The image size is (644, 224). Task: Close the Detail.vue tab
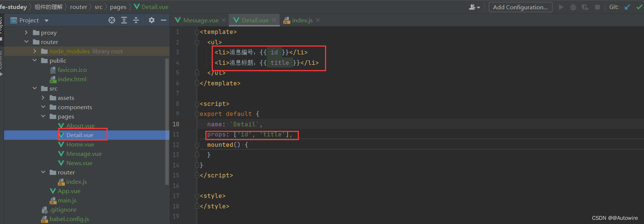[274, 20]
